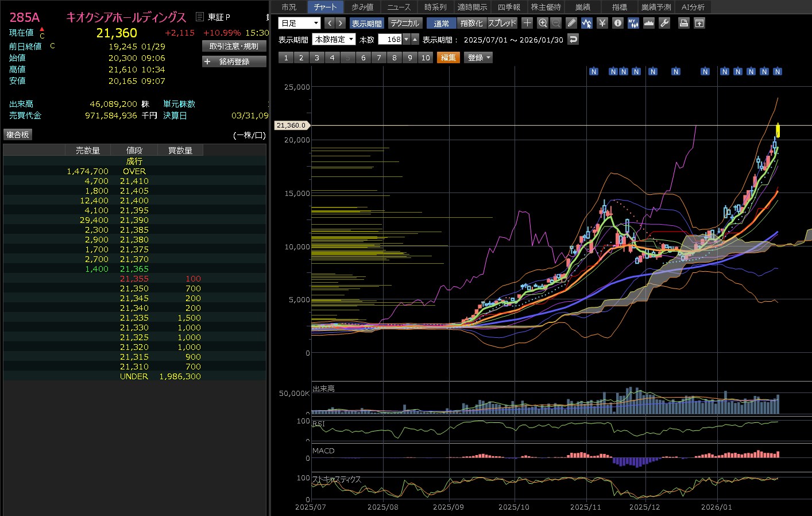
Task: Toggle the 指数化 indexed chart mode
Action: 471,23
